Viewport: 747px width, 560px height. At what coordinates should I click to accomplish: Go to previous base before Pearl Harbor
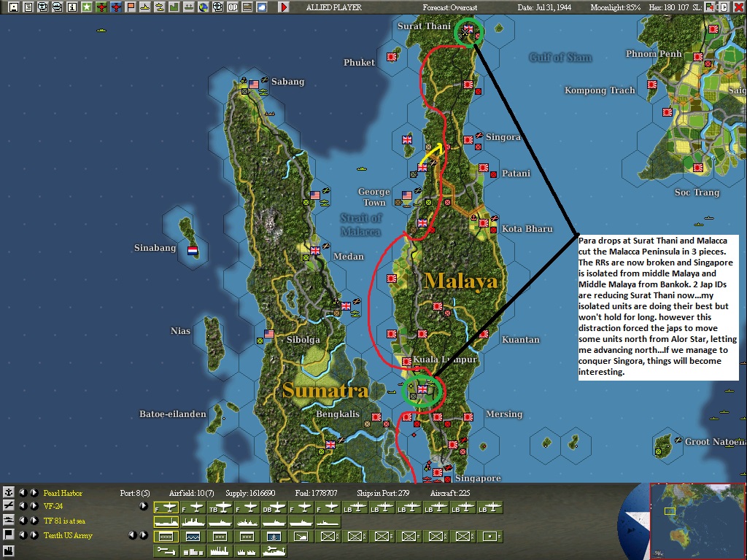(23, 492)
